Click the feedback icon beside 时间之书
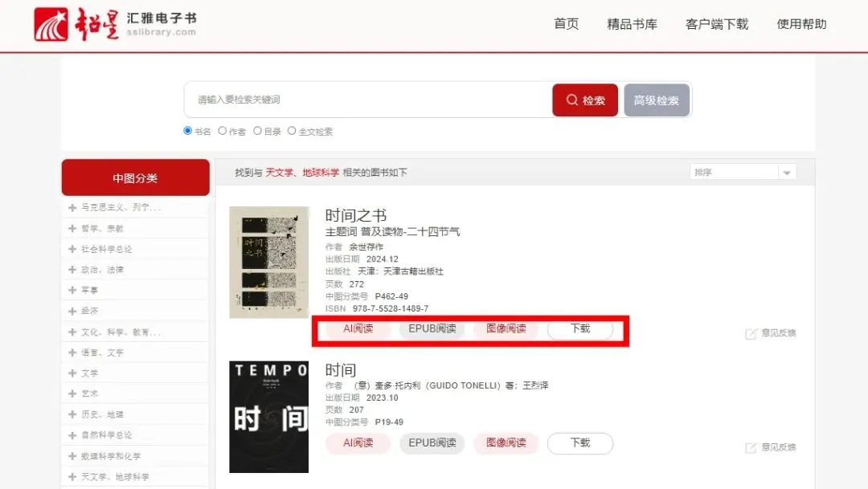 (751, 333)
